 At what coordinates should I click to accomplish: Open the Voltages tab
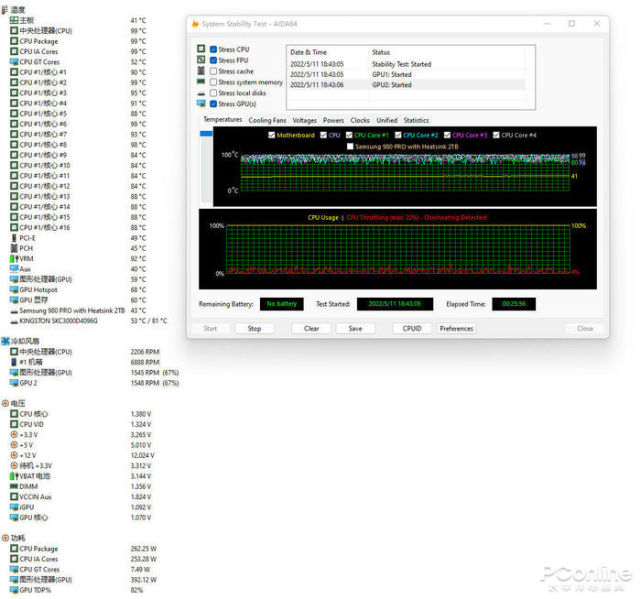click(x=305, y=120)
